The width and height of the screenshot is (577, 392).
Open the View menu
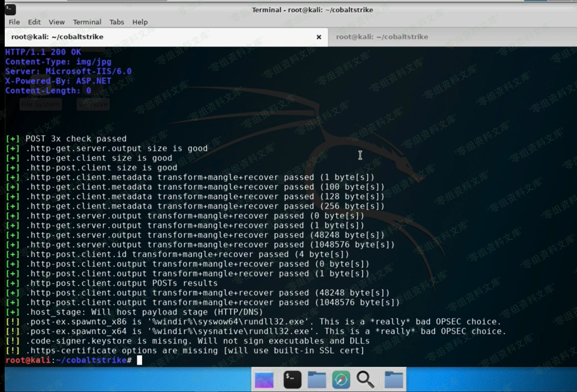coord(57,22)
